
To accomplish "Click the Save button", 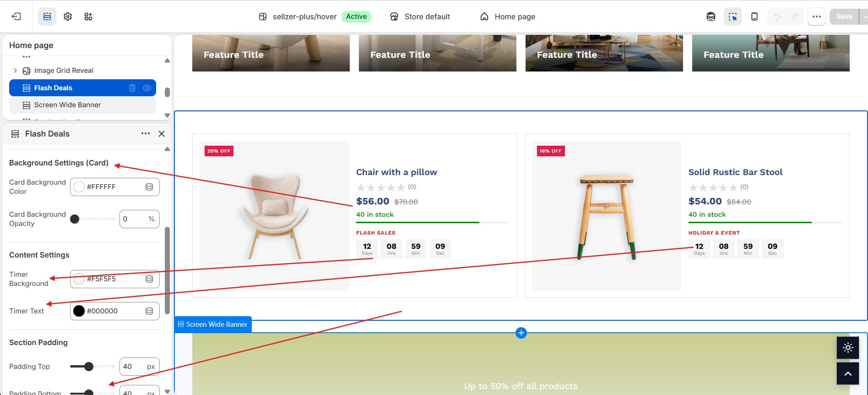I will (x=844, y=16).
